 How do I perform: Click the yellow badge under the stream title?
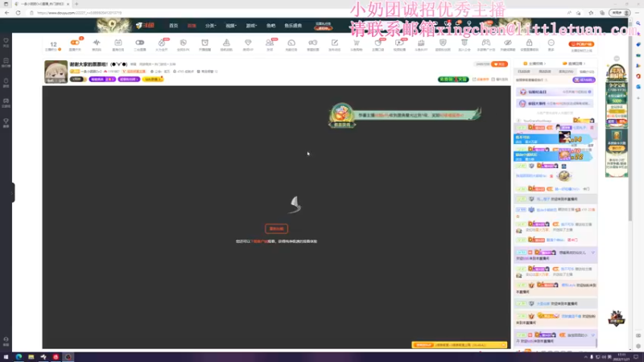(153, 79)
